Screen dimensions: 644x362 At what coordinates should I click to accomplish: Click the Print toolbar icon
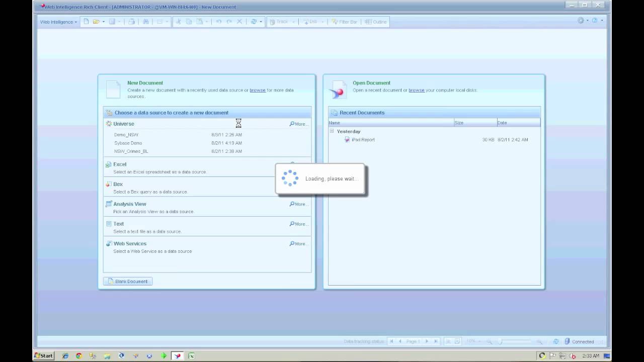point(131,22)
